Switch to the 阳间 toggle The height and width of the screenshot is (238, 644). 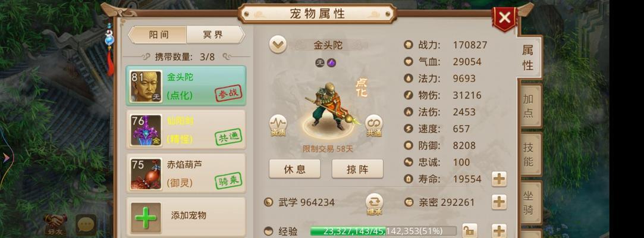pyautogui.click(x=158, y=35)
